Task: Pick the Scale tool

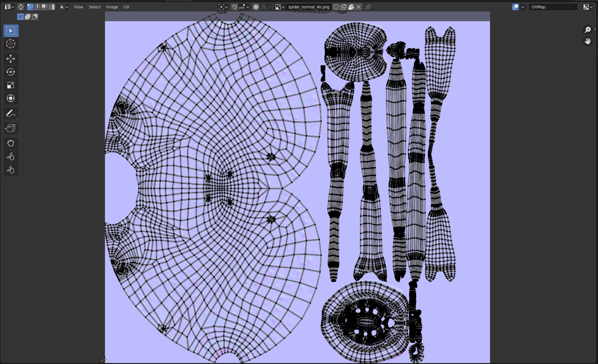Action: [x=11, y=85]
